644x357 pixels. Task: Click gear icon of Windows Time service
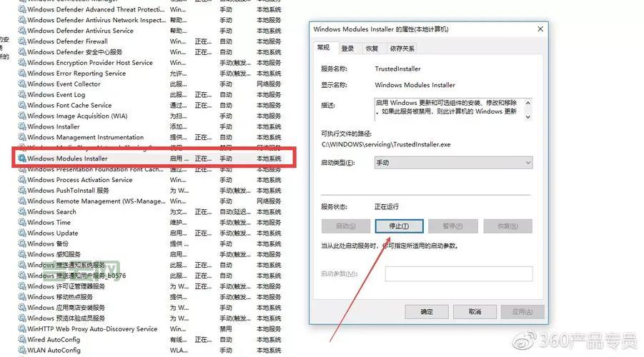[x=22, y=222]
